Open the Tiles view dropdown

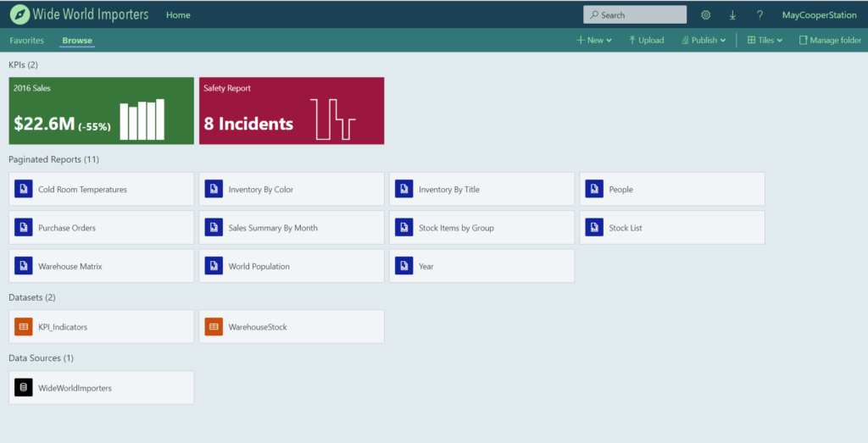click(765, 41)
